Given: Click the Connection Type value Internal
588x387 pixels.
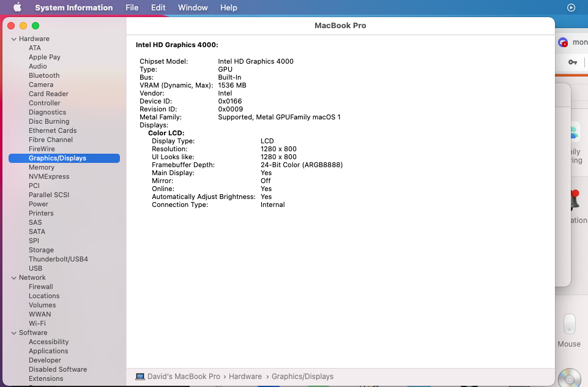Looking at the screenshot, I should 273,205.
